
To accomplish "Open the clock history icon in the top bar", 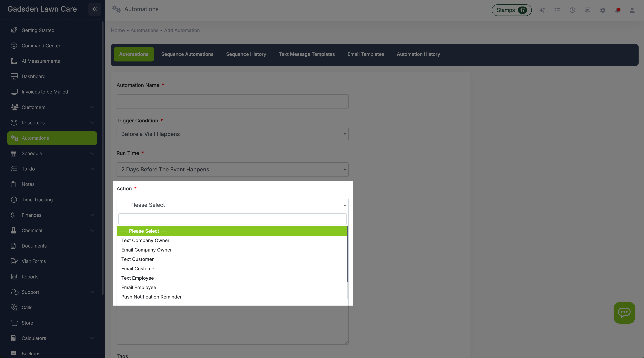I will 572,10.
